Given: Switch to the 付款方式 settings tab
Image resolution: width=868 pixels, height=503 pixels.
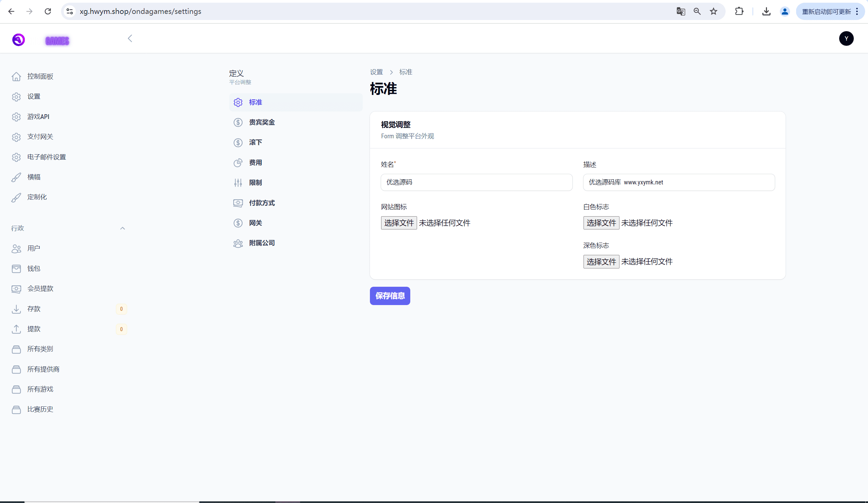Looking at the screenshot, I should coord(262,203).
